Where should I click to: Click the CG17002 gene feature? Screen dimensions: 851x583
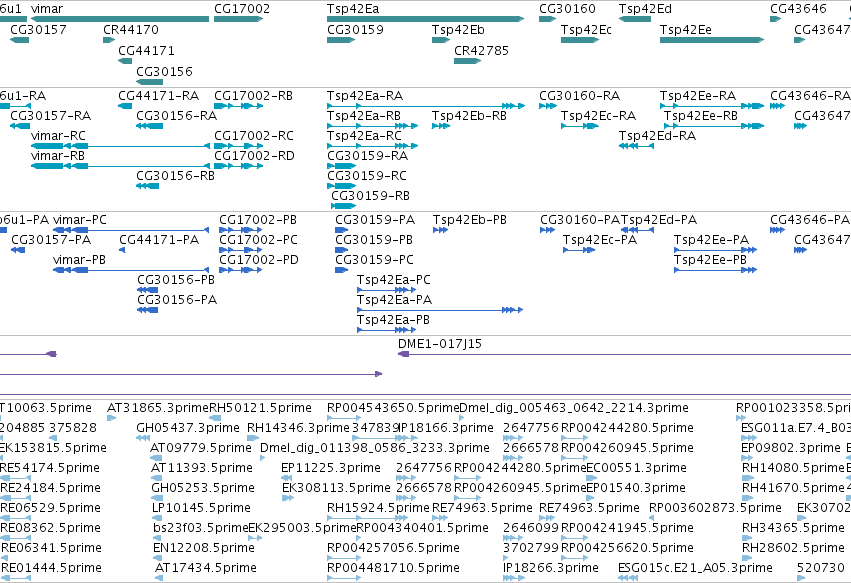[238, 19]
